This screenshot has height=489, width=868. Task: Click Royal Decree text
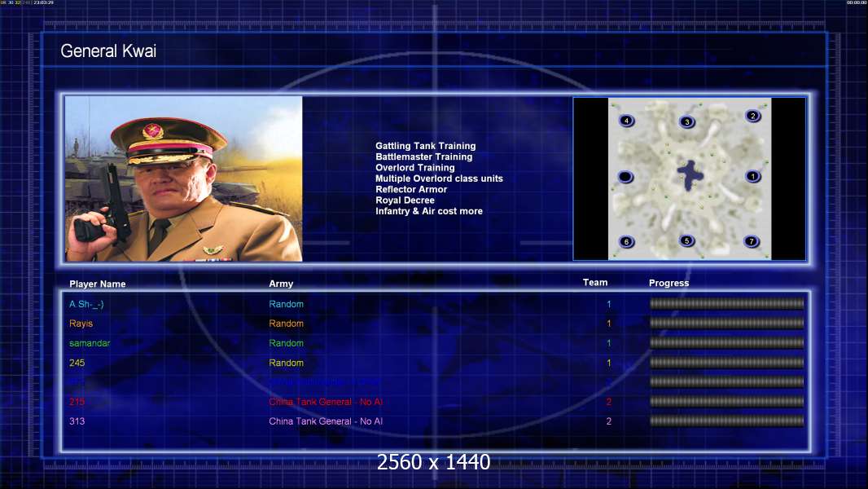406,200
